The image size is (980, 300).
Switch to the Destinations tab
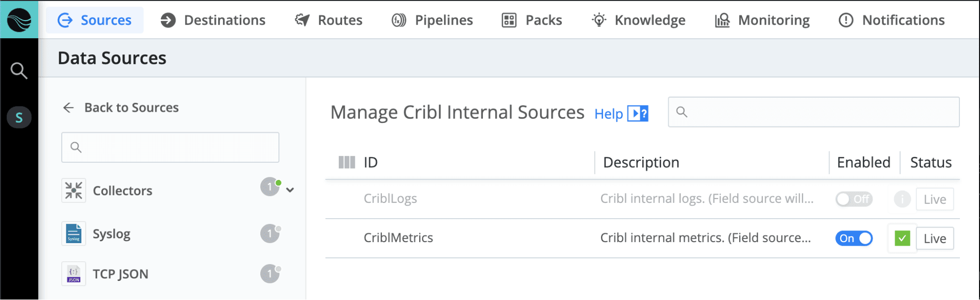(x=213, y=20)
